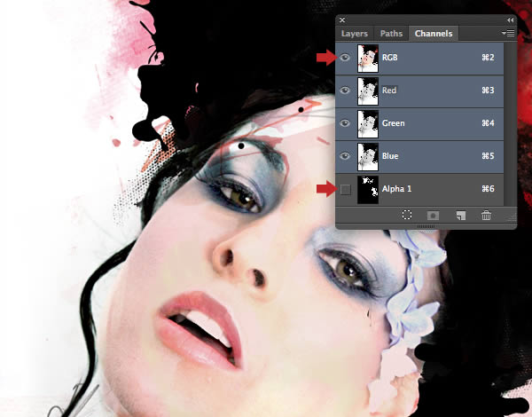
Task: Select the 'Blue' channel name
Action: pyautogui.click(x=390, y=156)
